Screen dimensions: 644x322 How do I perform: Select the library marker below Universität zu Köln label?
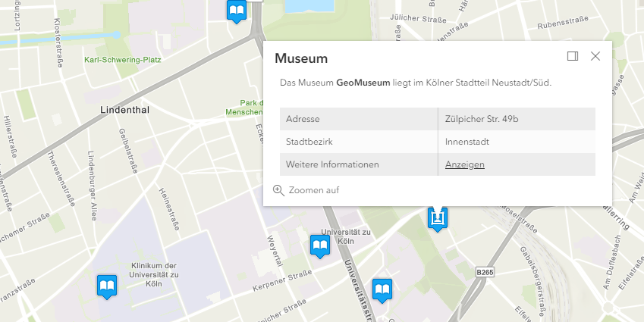pos(320,246)
